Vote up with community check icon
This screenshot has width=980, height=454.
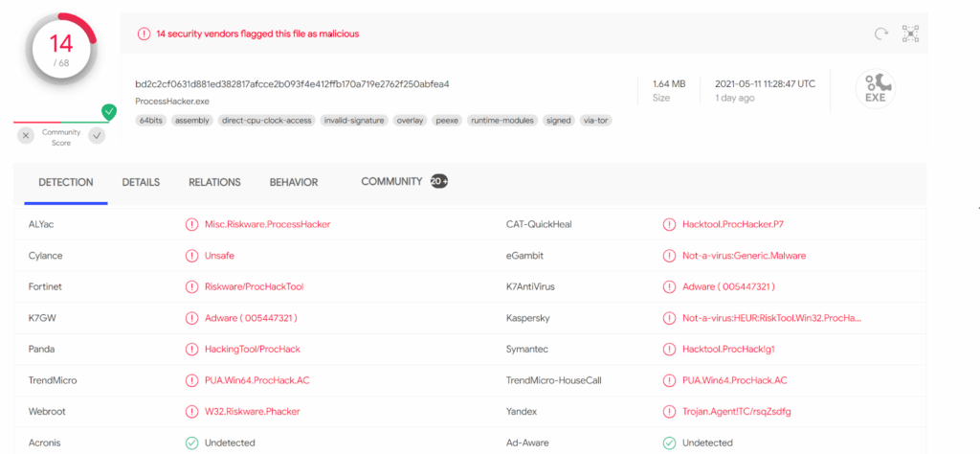tap(97, 135)
